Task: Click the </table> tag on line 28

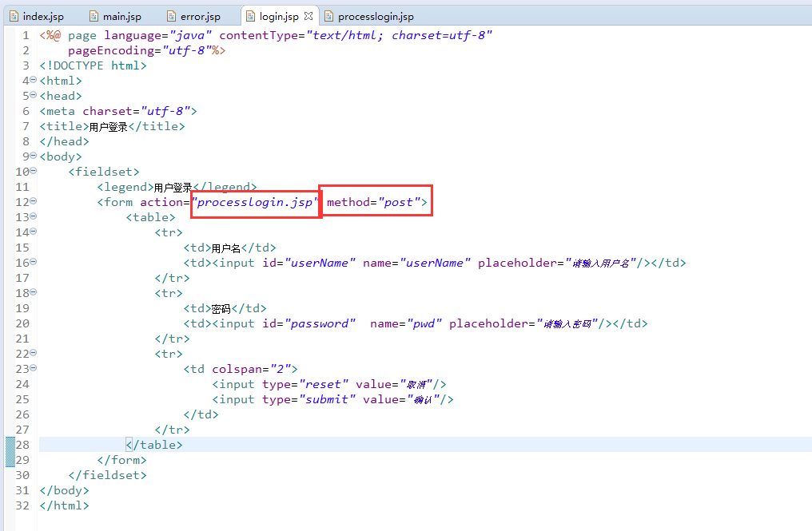Action: click(154, 445)
